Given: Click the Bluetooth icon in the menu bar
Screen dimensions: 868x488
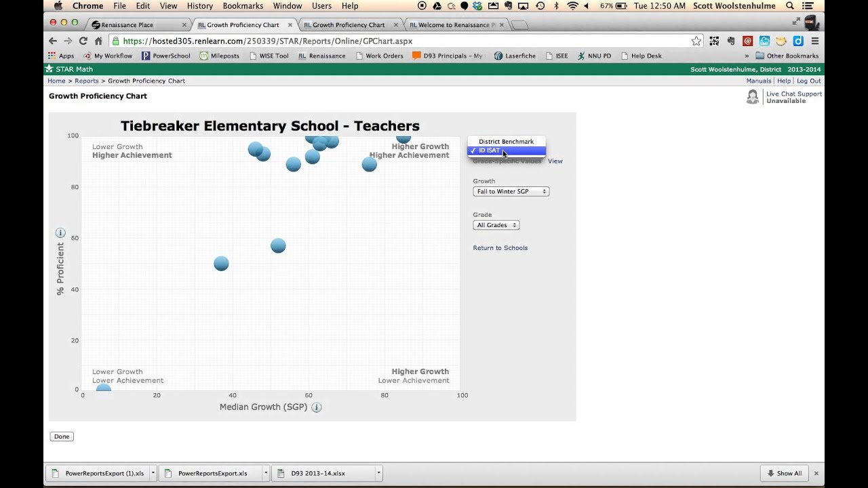Looking at the screenshot, I should coord(557,5).
